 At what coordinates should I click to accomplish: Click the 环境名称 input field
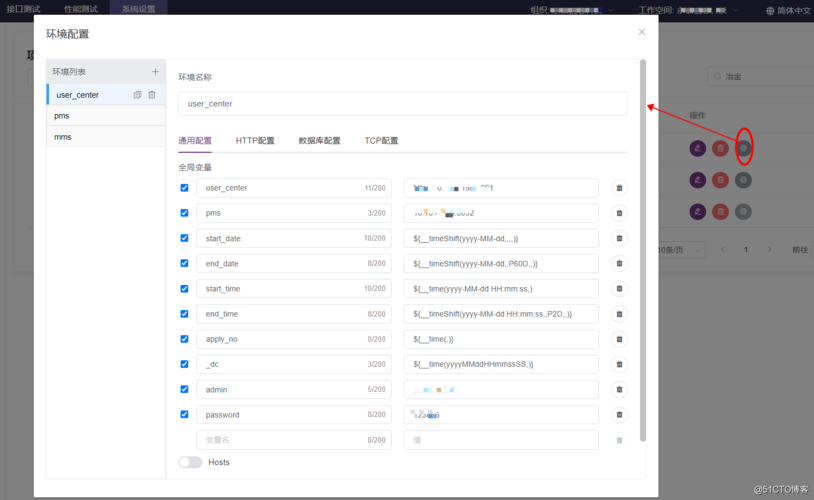[x=403, y=104]
